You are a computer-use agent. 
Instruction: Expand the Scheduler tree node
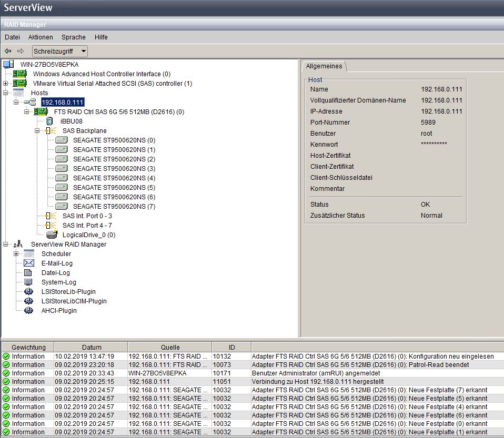(x=16, y=254)
